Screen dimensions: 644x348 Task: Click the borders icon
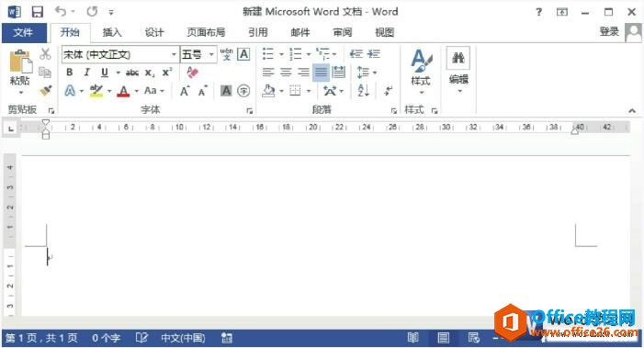click(295, 91)
